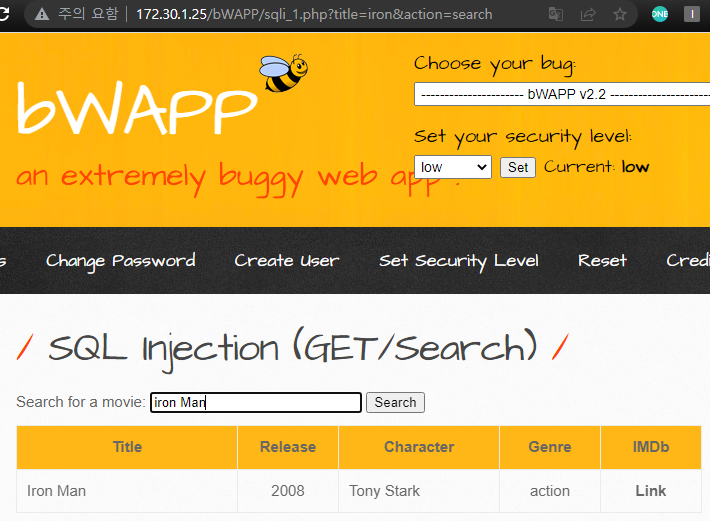Click the SQL Injection (GET/Search) heading
Image resolution: width=710 pixels, height=521 pixels.
click(x=293, y=349)
